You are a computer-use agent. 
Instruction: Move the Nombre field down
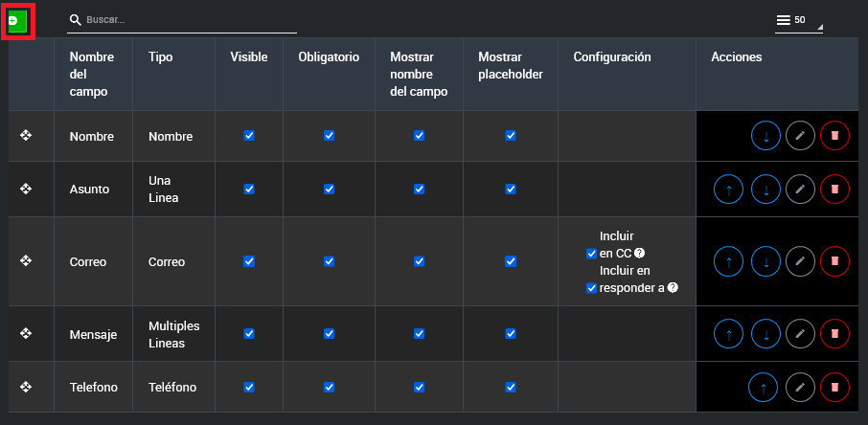[x=765, y=136]
